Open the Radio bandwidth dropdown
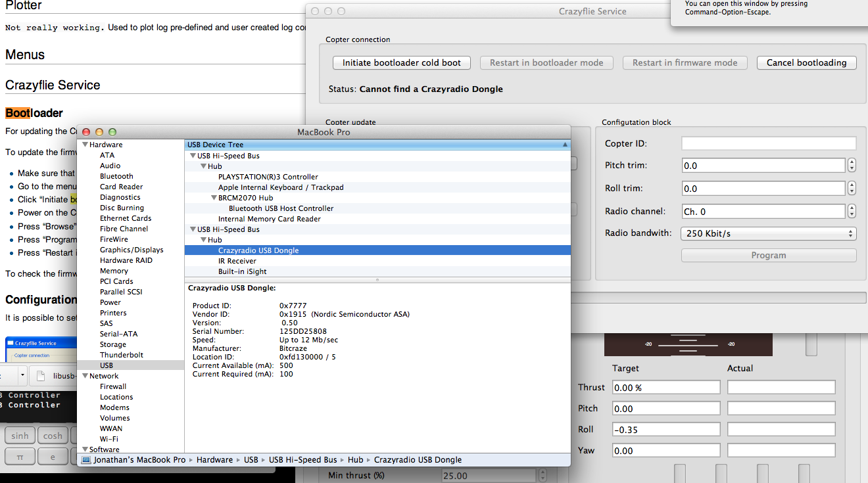This screenshot has width=868, height=483. [768, 233]
